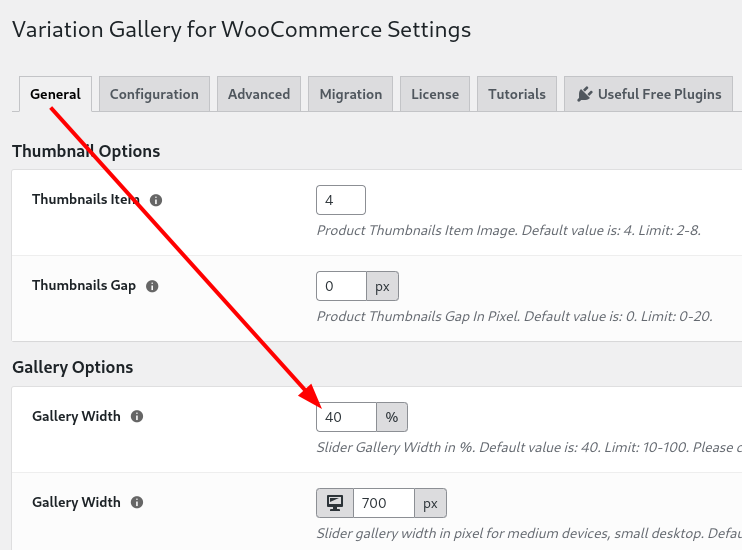Click Useful Free Plugins tab label
This screenshot has width=742, height=550.
[x=659, y=94]
